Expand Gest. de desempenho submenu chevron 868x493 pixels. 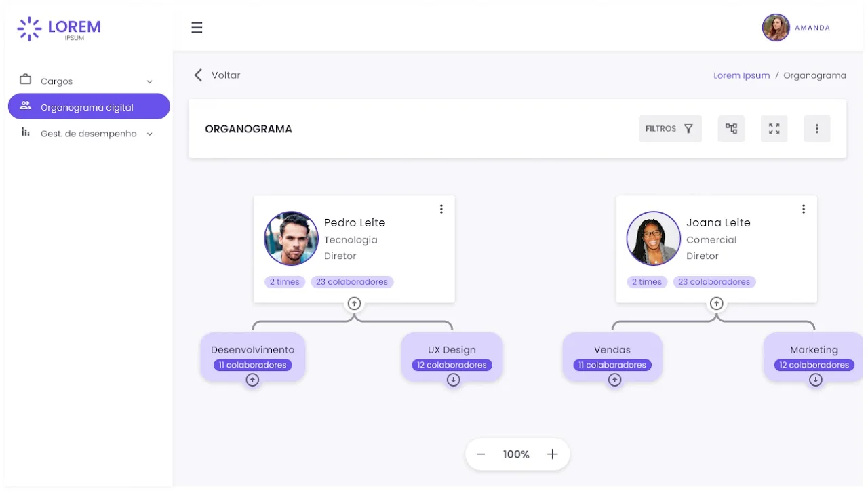point(150,134)
